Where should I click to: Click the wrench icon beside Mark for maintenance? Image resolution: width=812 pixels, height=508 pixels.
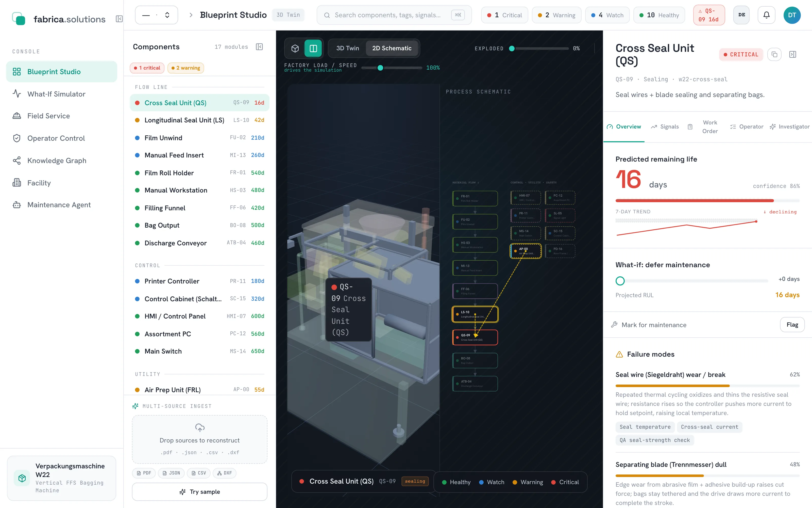(614, 325)
